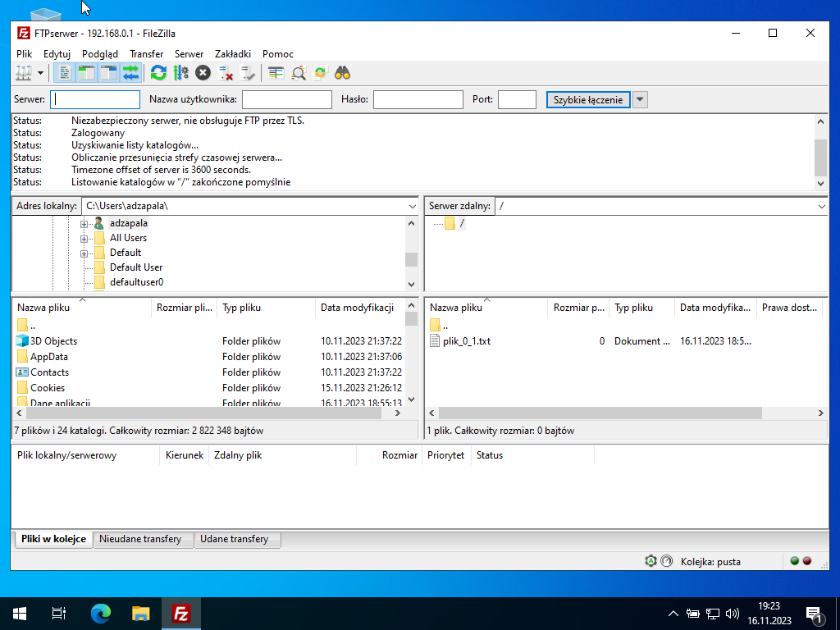Viewport: 840px width, 630px height.
Task: Click the remote list horizontal scrollbar
Action: point(600,413)
